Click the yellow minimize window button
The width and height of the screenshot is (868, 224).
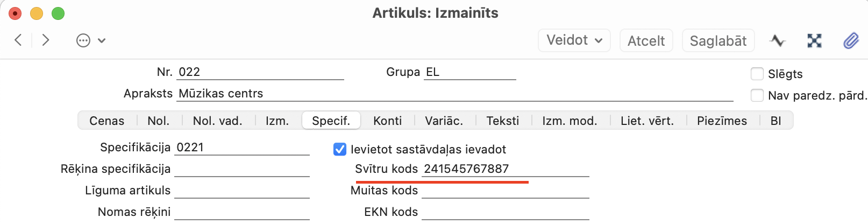(37, 13)
